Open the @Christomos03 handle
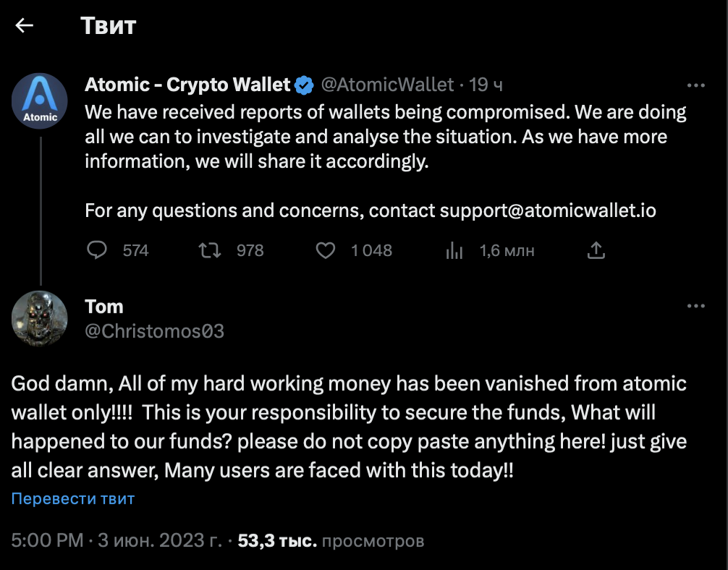Image resolution: width=728 pixels, height=570 pixels. coord(155,331)
